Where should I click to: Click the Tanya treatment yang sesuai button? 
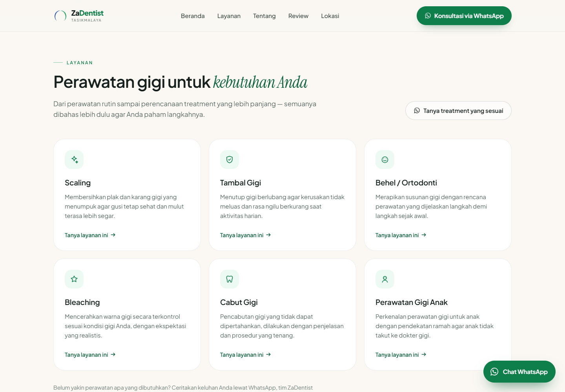coord(458,111)
